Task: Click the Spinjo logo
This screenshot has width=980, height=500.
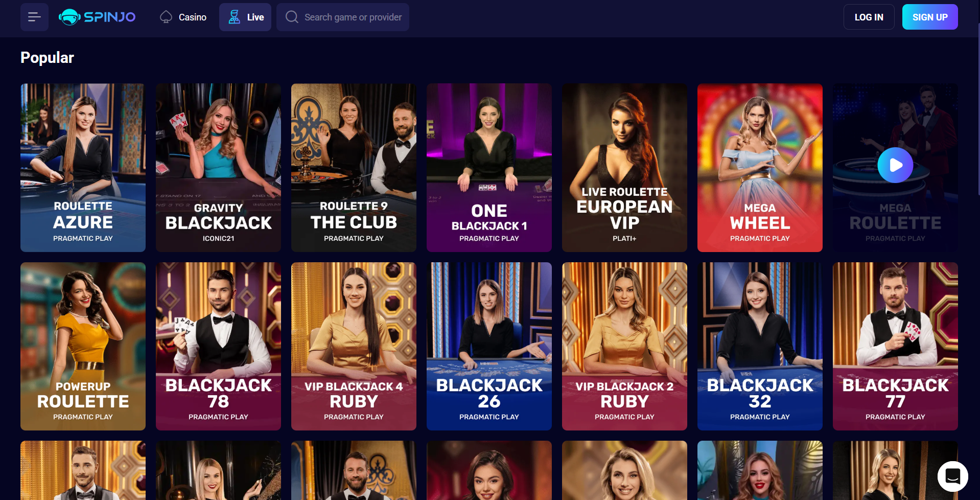Action: 97,17
